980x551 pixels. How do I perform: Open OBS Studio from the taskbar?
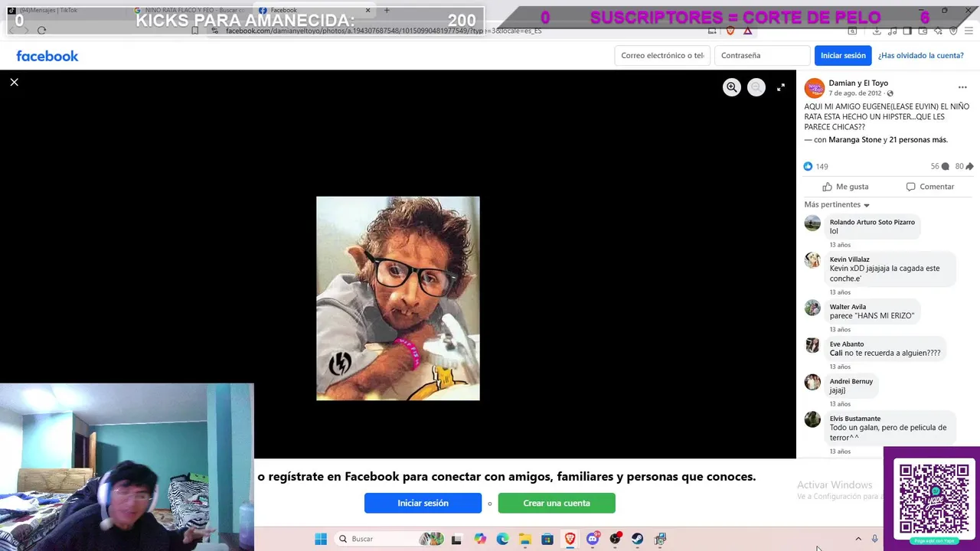[616, 539]
